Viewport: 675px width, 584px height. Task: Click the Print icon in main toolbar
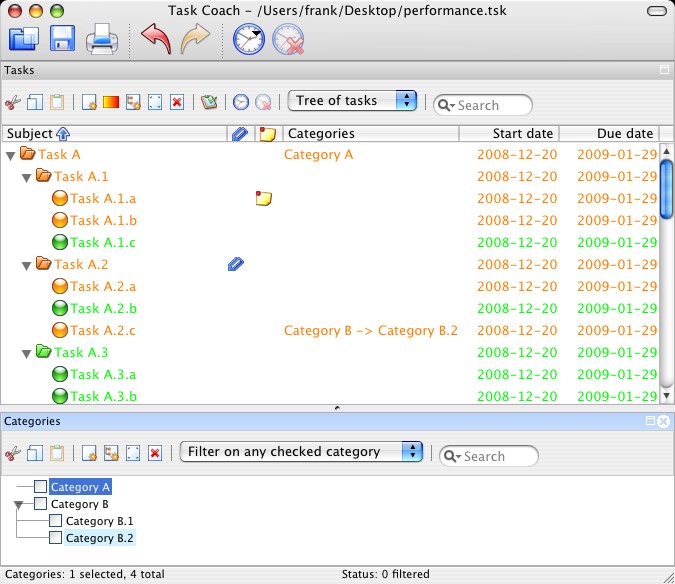(102, 40)
